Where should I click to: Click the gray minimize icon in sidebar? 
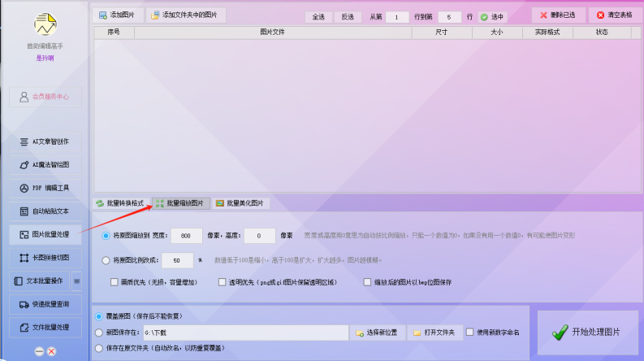pyautogui.click(x=39, y=351)
